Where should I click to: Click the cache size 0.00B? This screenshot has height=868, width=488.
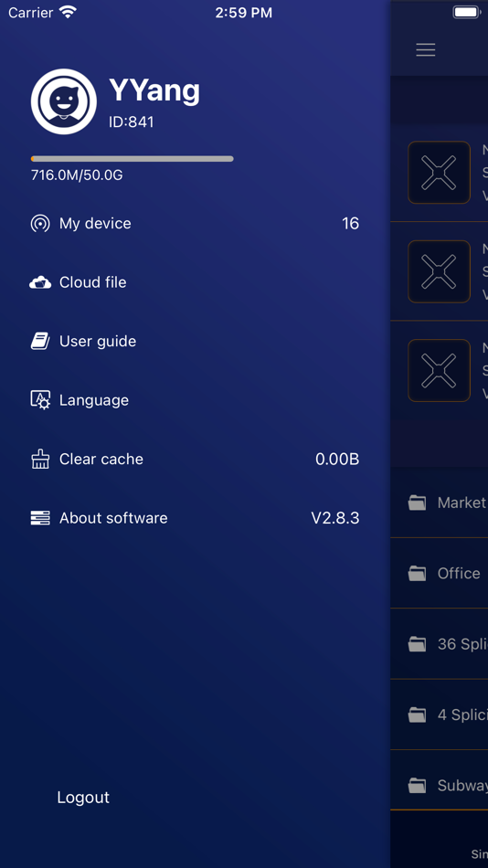pyautogui.click(x=337, y=459)
